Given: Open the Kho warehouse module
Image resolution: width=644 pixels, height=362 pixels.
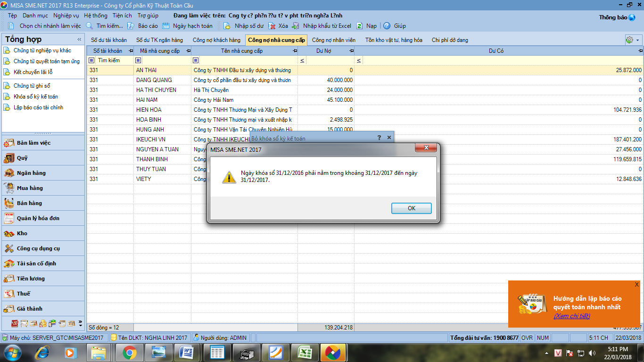Looking at the screenshot, I should [43, 233].
